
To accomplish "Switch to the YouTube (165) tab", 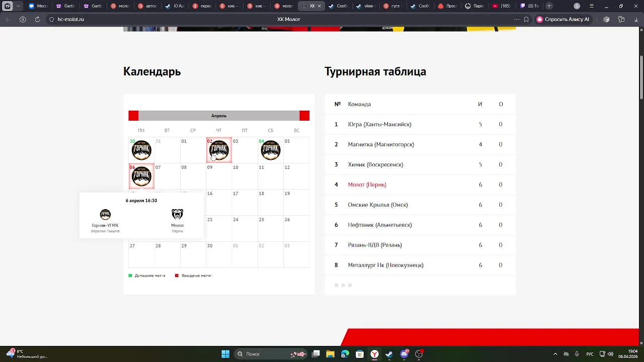I will [x=502, y=6].
